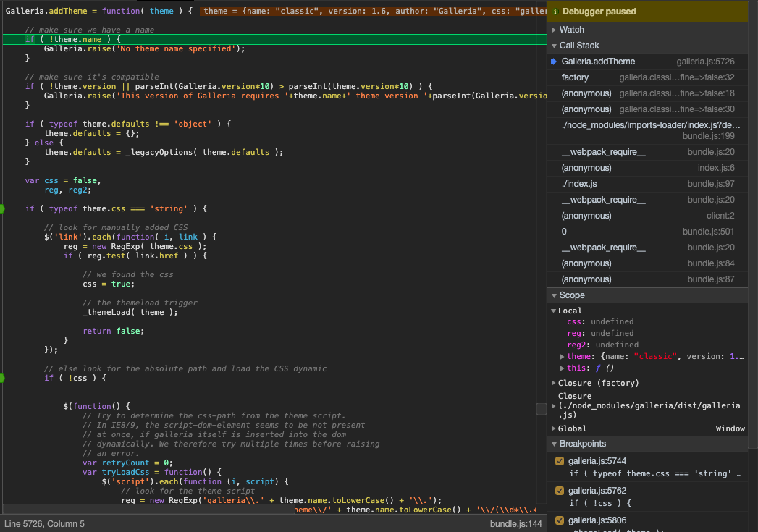Click the Line 5726, Column 5 status
This screenshot has width=758, height=532.
[44, 524]
